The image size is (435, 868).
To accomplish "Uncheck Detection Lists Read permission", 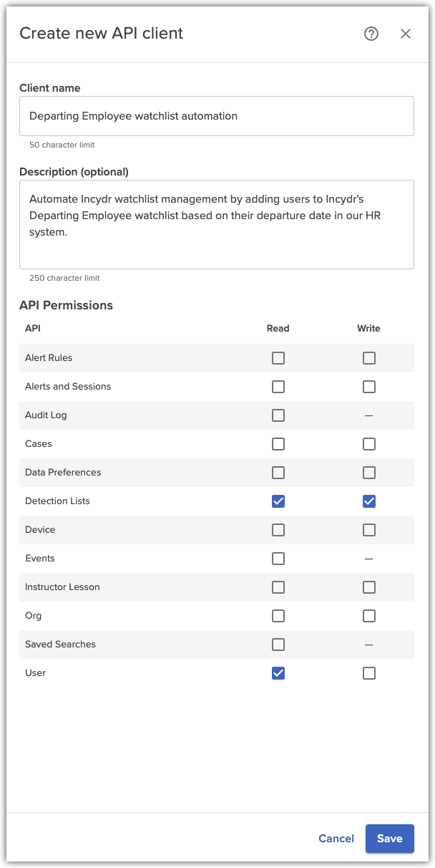I will (278, 501).
